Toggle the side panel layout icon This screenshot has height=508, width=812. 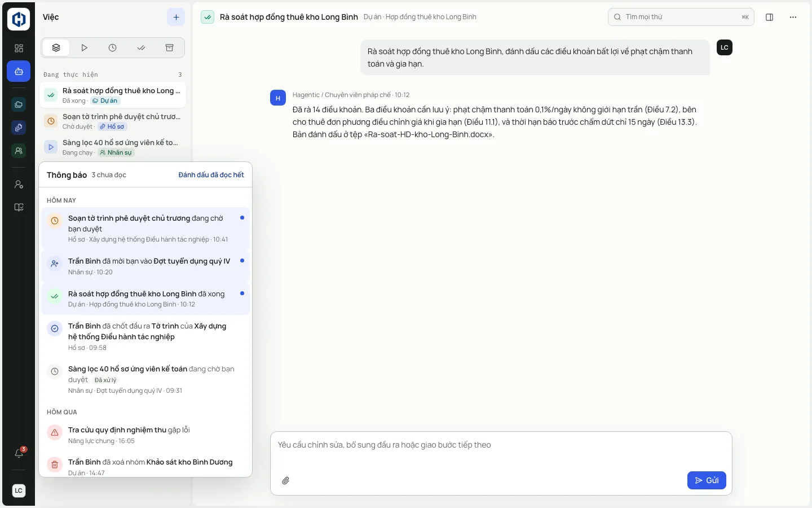click(x=769, y=17)
